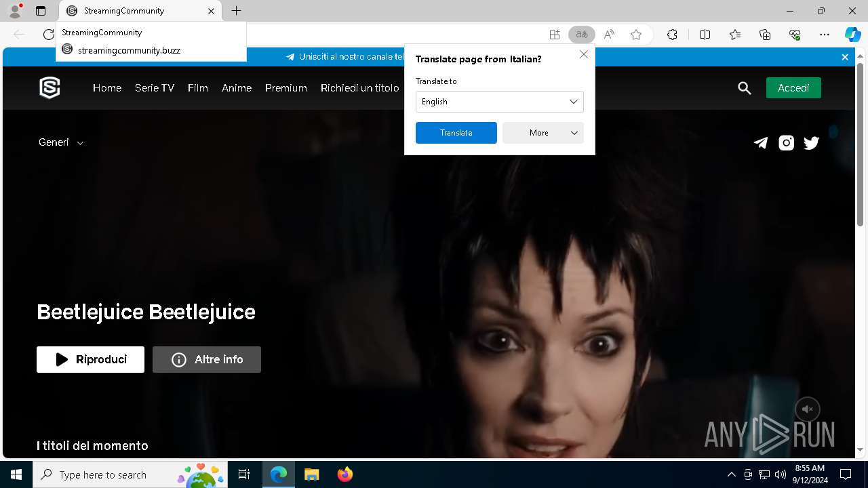The height and width of the screenshot is (488, 868).
Task: Open the site search magnifier icon
Action: pos(745,88)
